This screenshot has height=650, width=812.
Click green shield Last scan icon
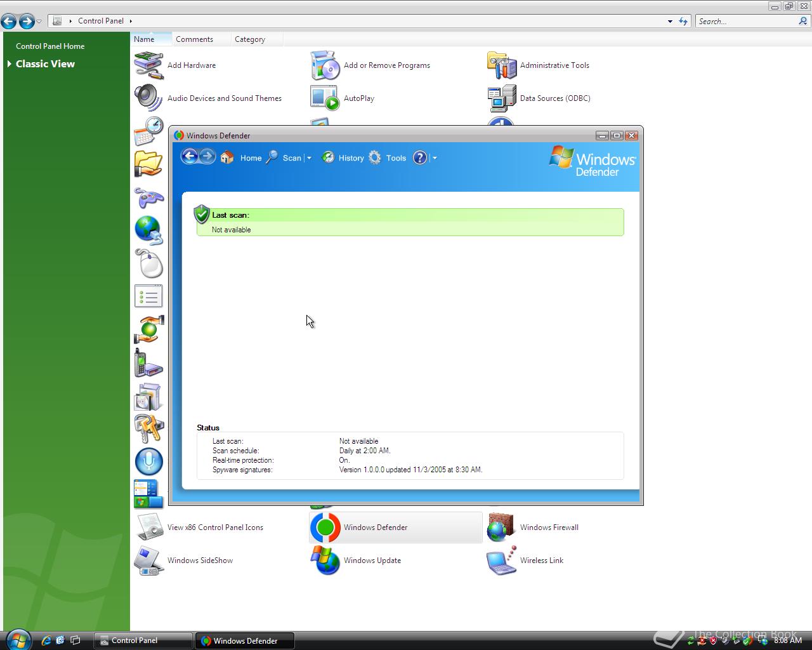(x=202, y=214)
